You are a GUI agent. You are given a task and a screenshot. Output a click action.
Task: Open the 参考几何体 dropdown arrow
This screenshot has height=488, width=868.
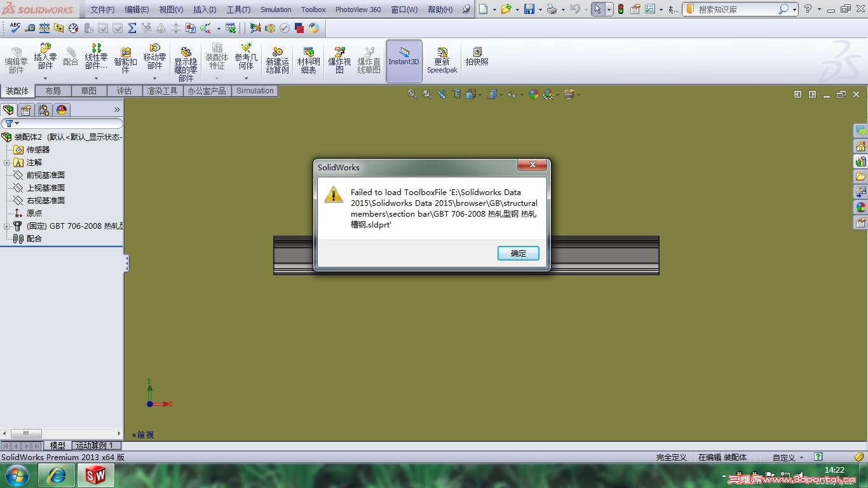pyautogui.click(x=246, y=78)
